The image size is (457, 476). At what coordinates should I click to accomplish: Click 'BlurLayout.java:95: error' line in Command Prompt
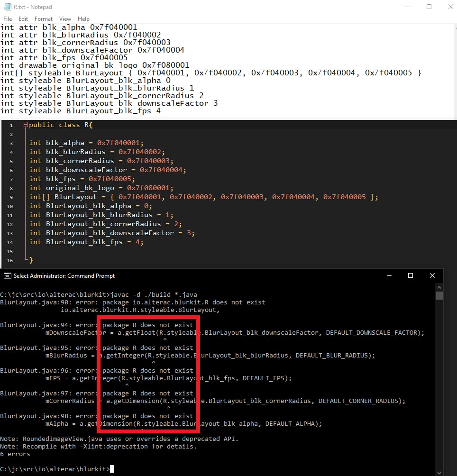coord(97,348)
